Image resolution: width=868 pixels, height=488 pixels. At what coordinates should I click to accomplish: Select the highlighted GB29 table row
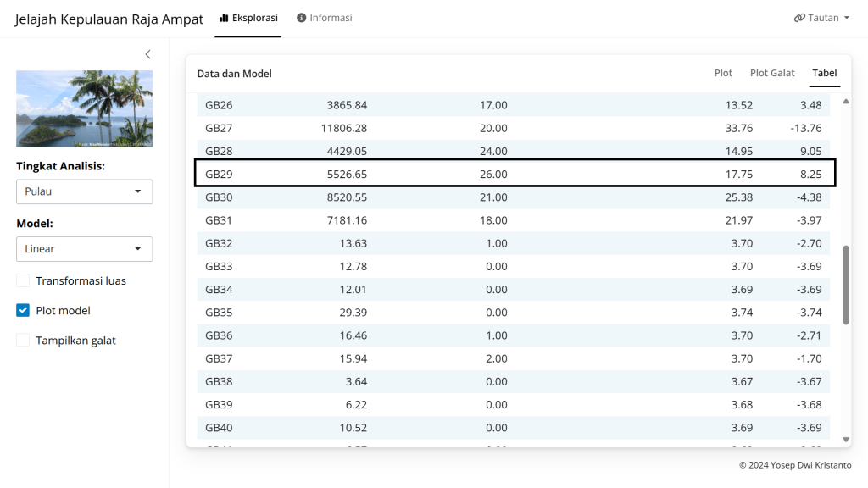515,174
